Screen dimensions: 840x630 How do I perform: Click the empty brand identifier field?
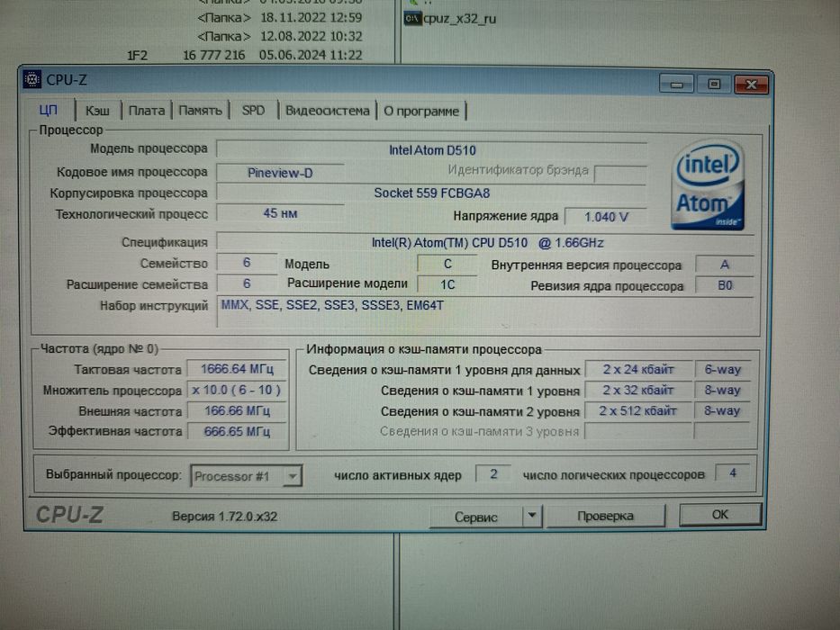620,174
